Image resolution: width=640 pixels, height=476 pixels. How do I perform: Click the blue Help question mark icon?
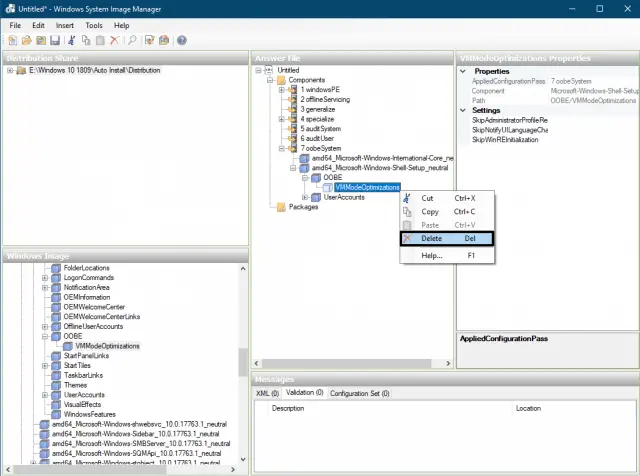point(181,41)
